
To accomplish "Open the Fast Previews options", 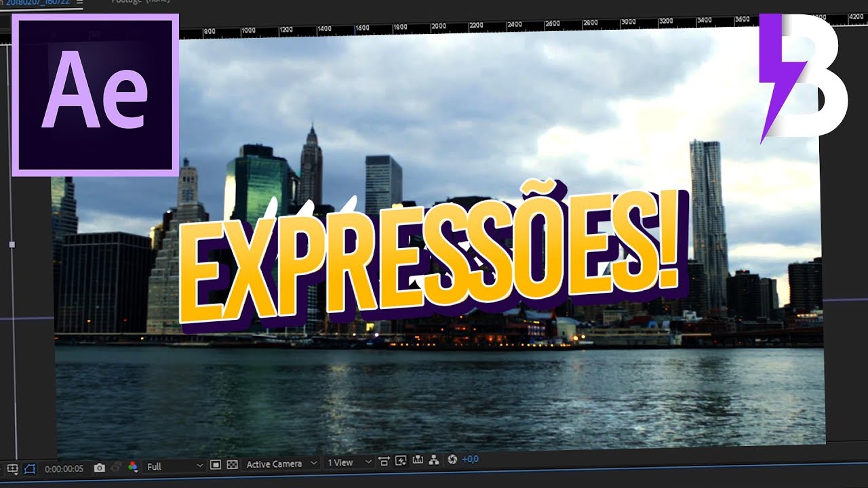I will pyautogui.click(x=401, y=461).
